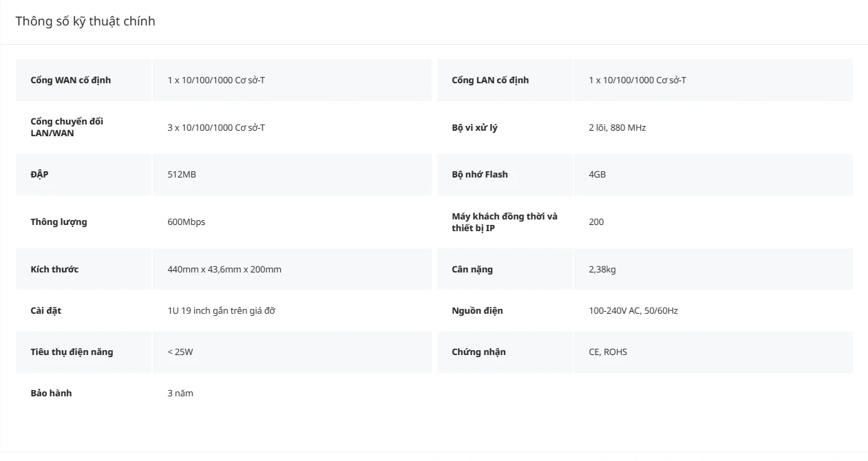Click the "Bảo hành" label
Image resolution: width=868 pixels, height=461 pixels.
pos(51,393)
